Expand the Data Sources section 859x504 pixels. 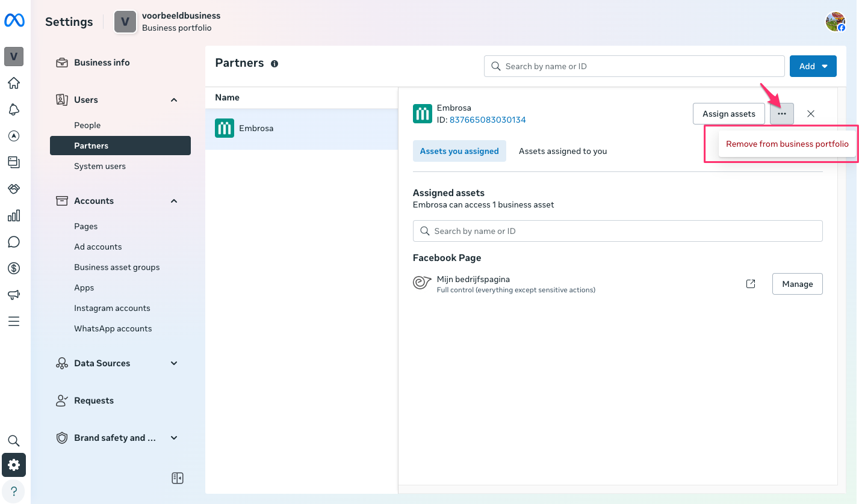[x=174, y=363]
